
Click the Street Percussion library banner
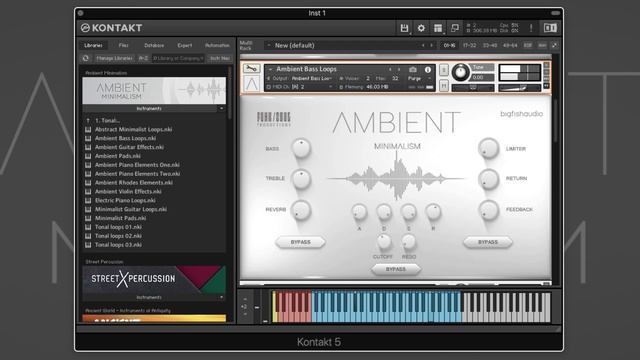click(154, 280)
